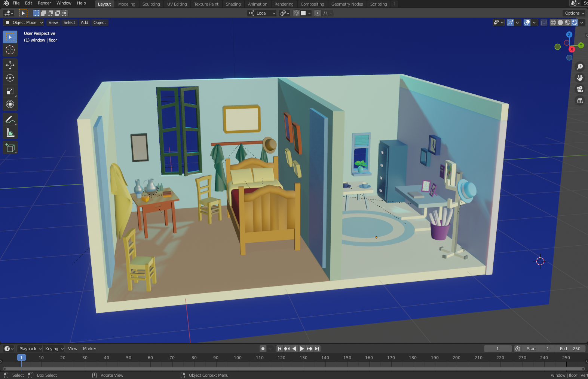The image size is (588, 379).
Task: Select the Annotate pencil tool
Action: click(10, 119)
